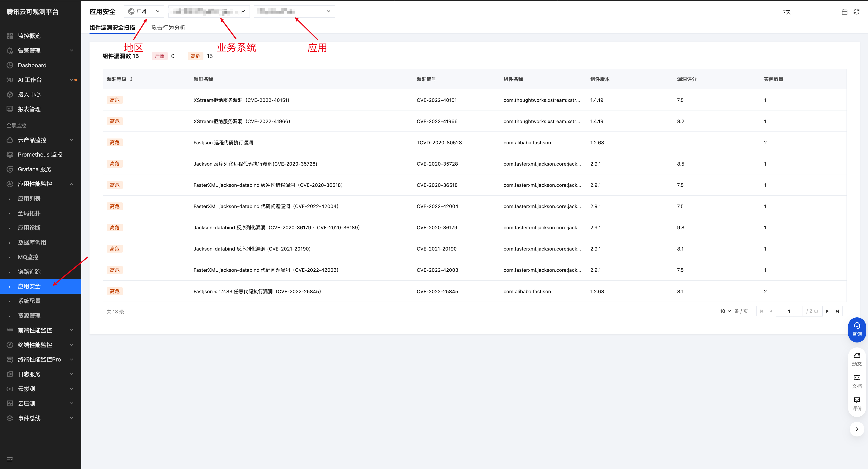The width and height of the screenshot is (868, 469).
Task: Expand the right floating panel arrow
Action: (x=857, y=429)
